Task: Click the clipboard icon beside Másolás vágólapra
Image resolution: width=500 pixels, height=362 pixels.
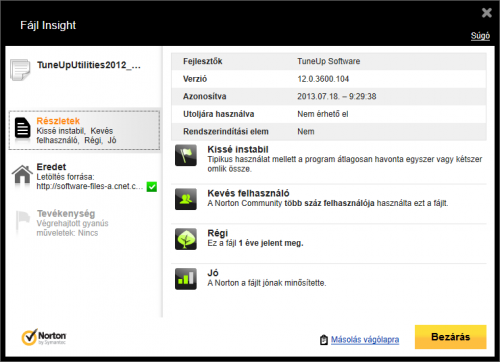Action: pos(324,340)
